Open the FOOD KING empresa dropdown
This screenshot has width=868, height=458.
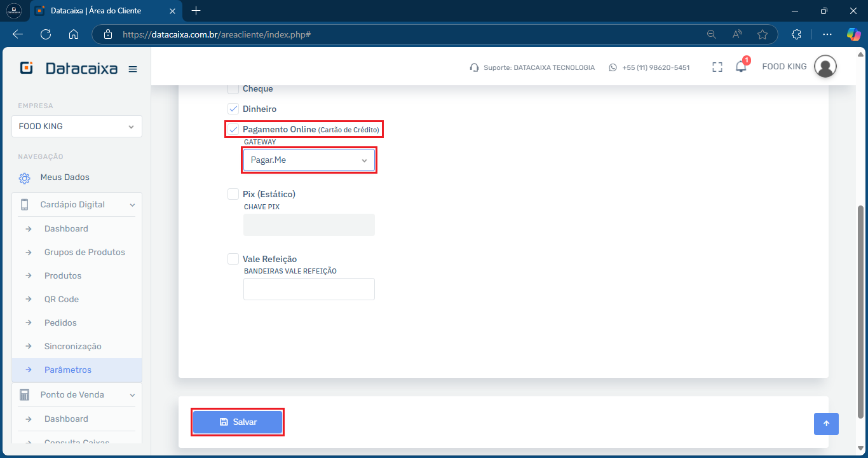(77, 127)
